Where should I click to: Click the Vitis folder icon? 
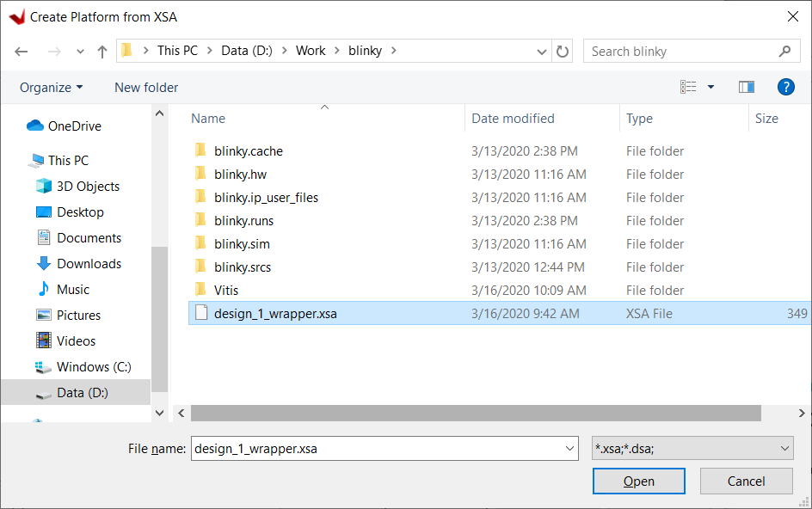point(201,290)
